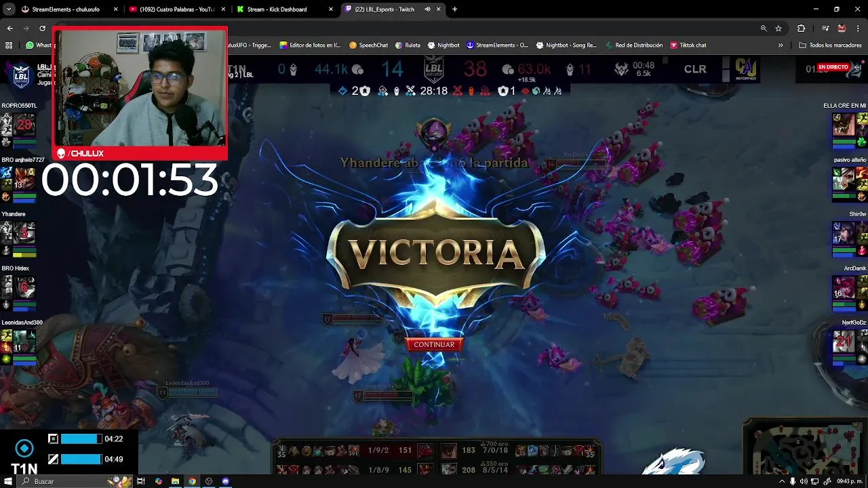
Task: Close the Kick Dashboard tab
Action: tap(331, 9)
